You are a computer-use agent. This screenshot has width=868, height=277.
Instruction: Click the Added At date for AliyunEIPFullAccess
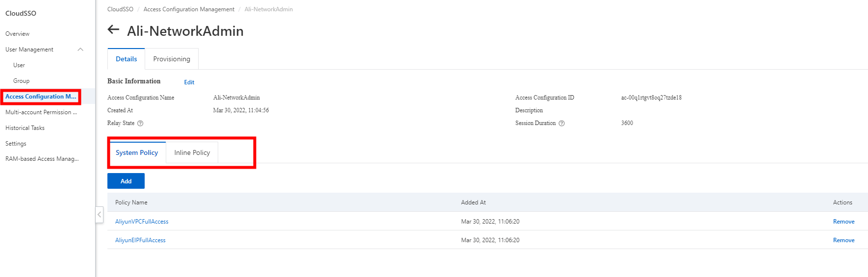pos(490,240)
